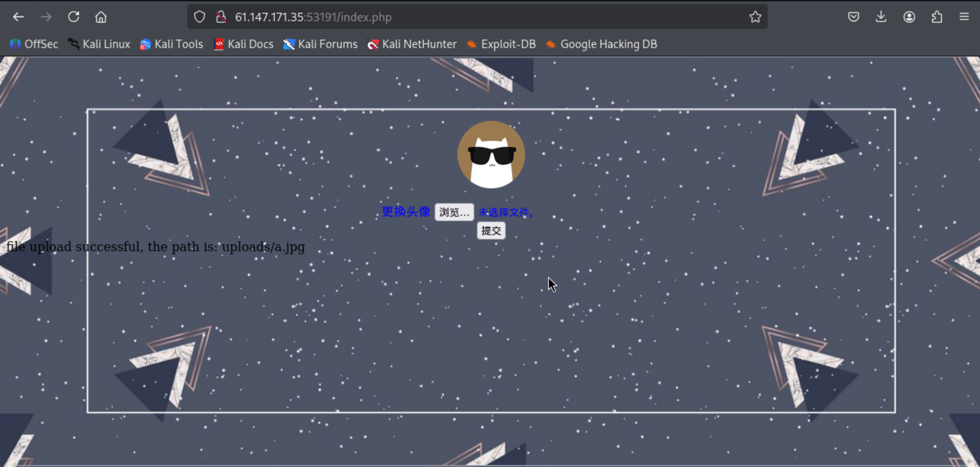Open the extensions puzzle icon
Image resolution: width=980 pixels, height=467 pixels.
click(937, 17)
